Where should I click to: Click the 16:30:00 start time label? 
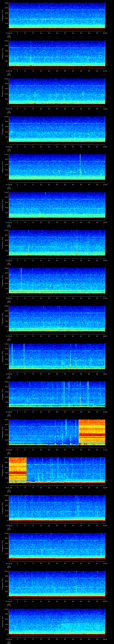tap(9, 71)
